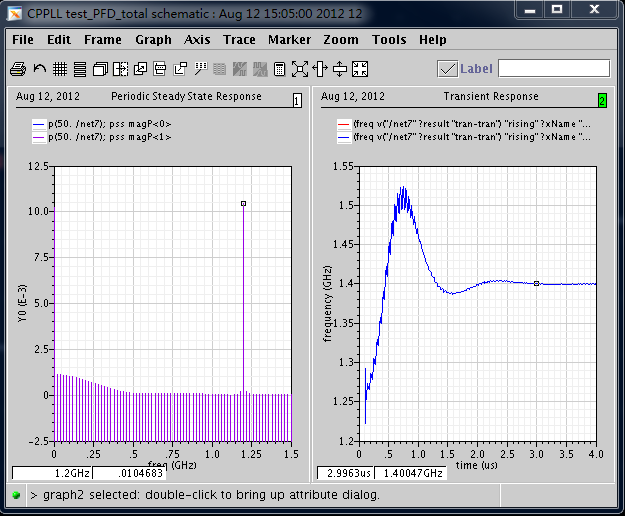Image resolution: width=625 pixels, height=516 pixels.
Task: Click the 1.40047GHz readout box
Action: 411,473
